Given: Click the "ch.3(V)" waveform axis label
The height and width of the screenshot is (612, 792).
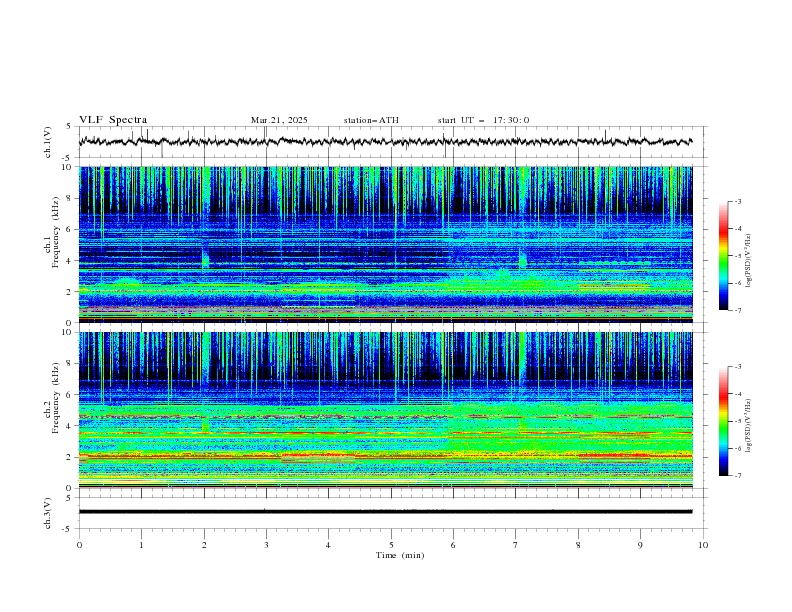Looking at the screenshot, I should [x=48, y=513].
